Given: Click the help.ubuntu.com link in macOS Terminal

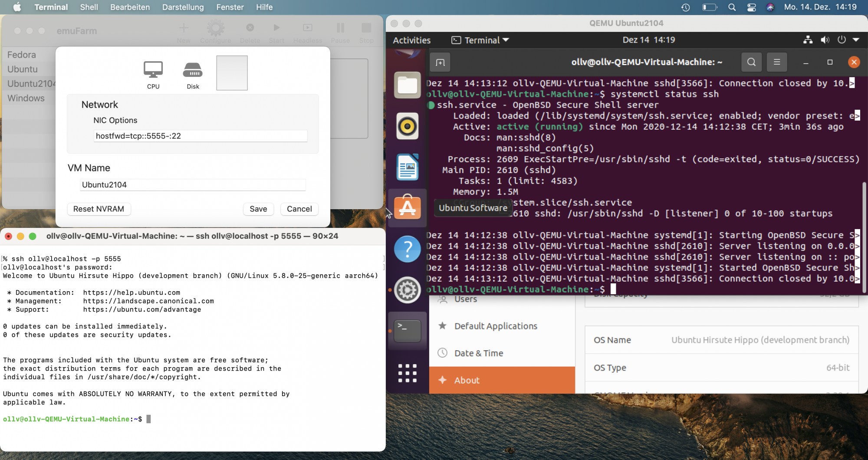Looking at the screenshot, I should 132,292.
